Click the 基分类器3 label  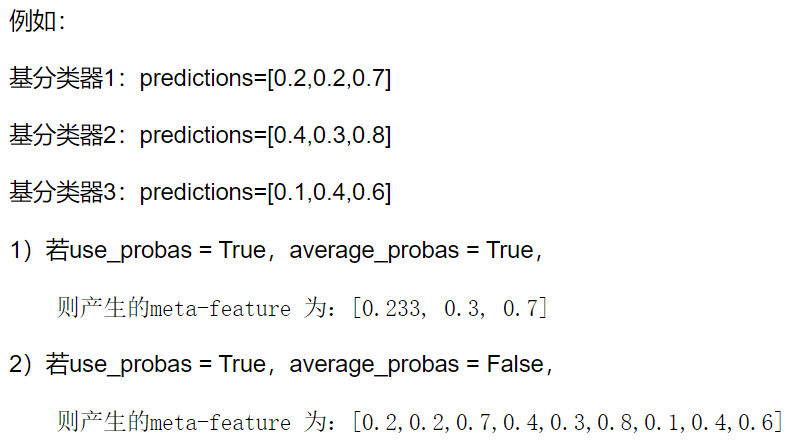point(62,193)
